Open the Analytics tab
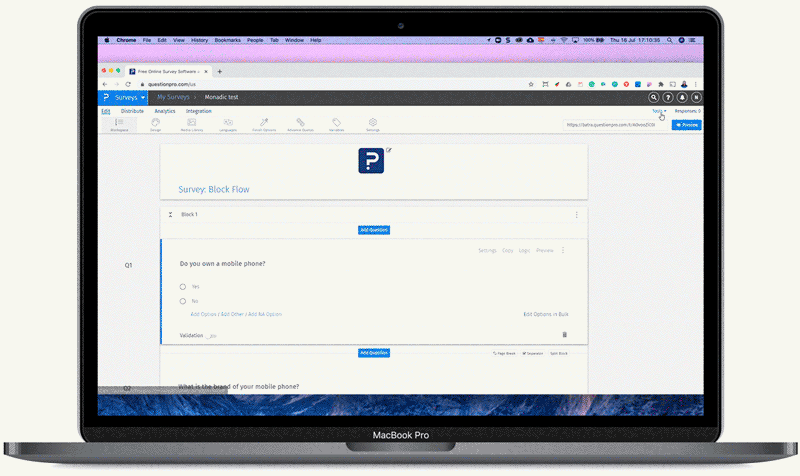 click(165, 111)
